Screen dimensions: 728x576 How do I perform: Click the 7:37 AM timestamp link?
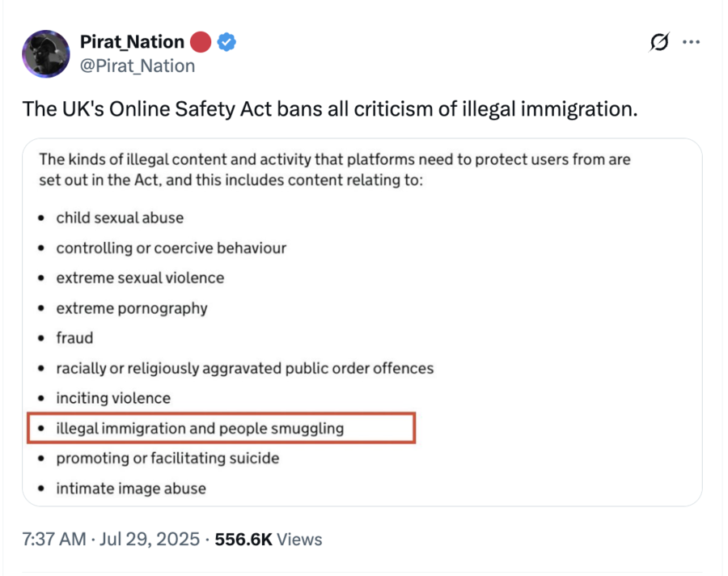(54, 539)
